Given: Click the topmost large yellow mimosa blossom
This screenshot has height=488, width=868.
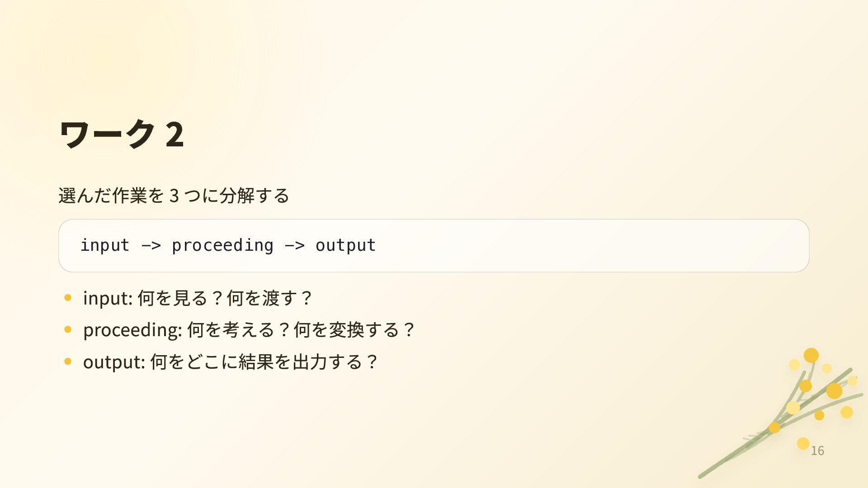Looking at the screenshot, I should click(811, 355).
